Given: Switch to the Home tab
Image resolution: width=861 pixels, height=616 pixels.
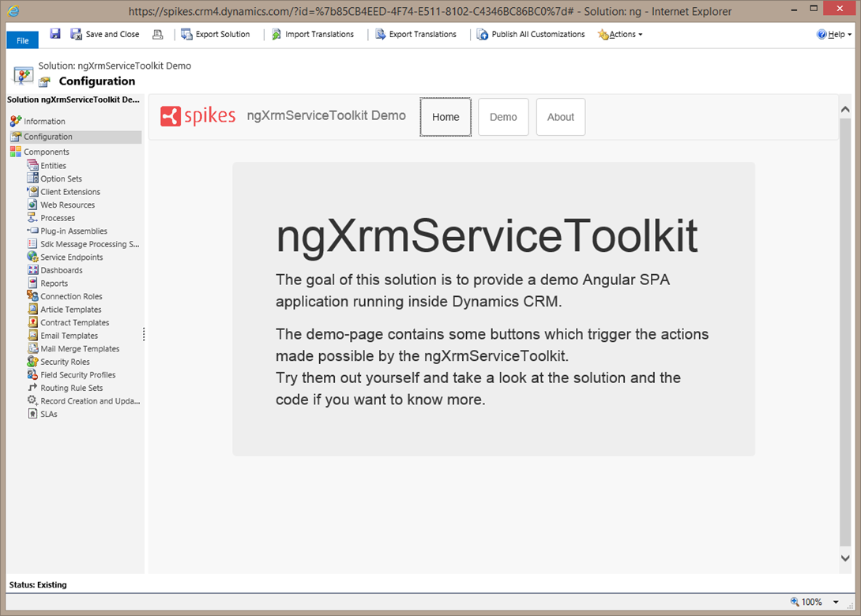Looking at the screenshot, I should (x=446, y=117).
